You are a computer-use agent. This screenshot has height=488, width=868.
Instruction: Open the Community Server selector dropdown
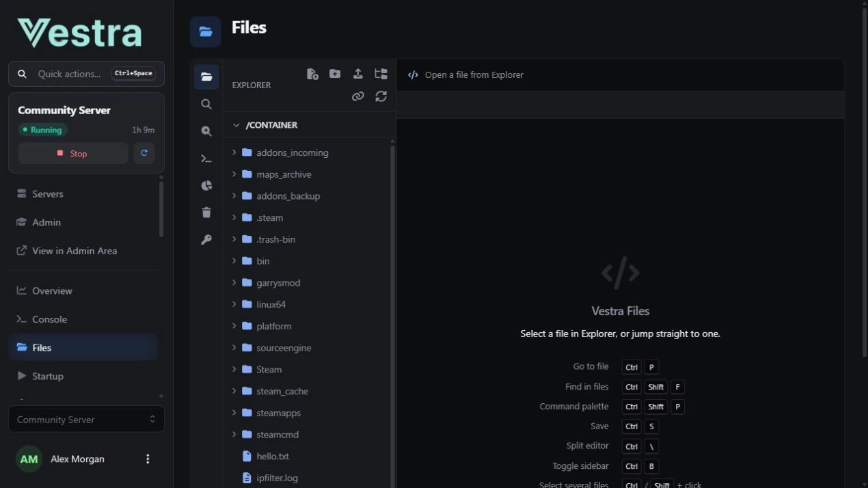pyautogui.click(x=86, y=420)
